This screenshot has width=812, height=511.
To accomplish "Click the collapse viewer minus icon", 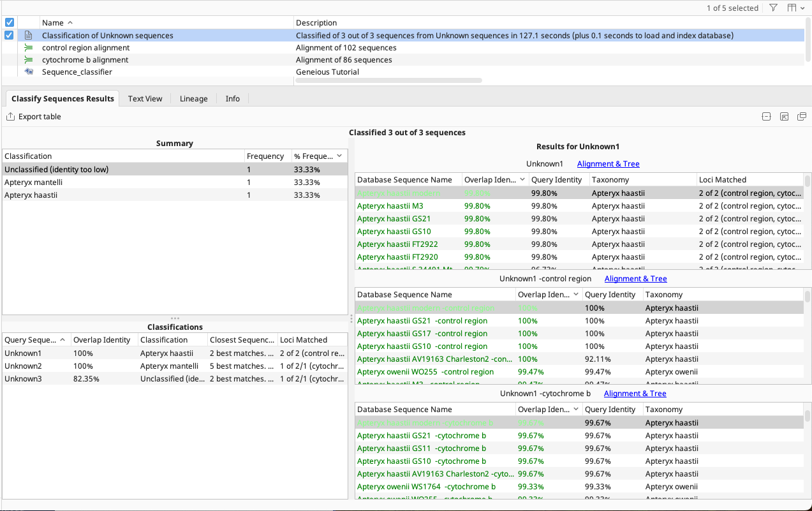I will pyautogui.click(x=766, y=117).
